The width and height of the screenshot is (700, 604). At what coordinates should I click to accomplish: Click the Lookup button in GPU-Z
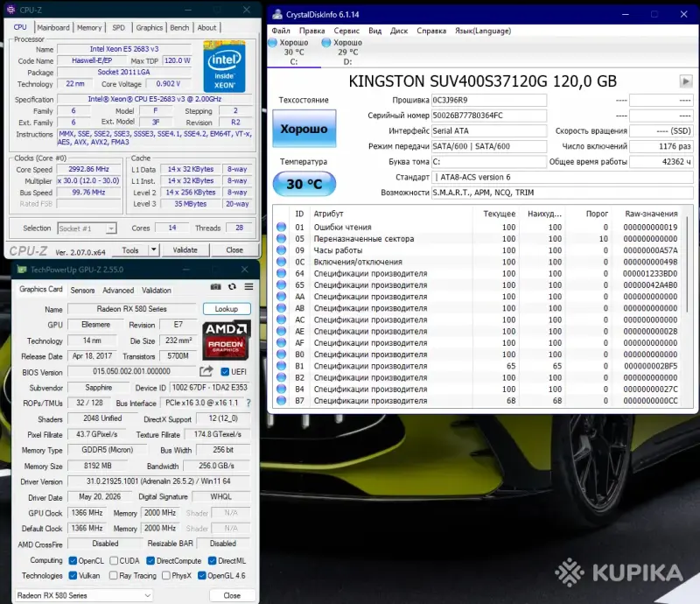coord(227,309)
